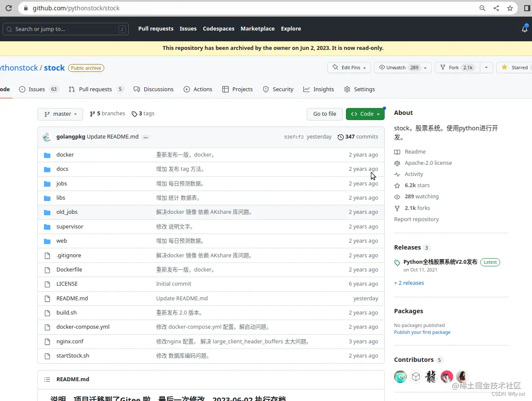Screen dimensions: 532x401
Task: Open the Fork options dropdown arrow
Action: click(x=486, y=68)
